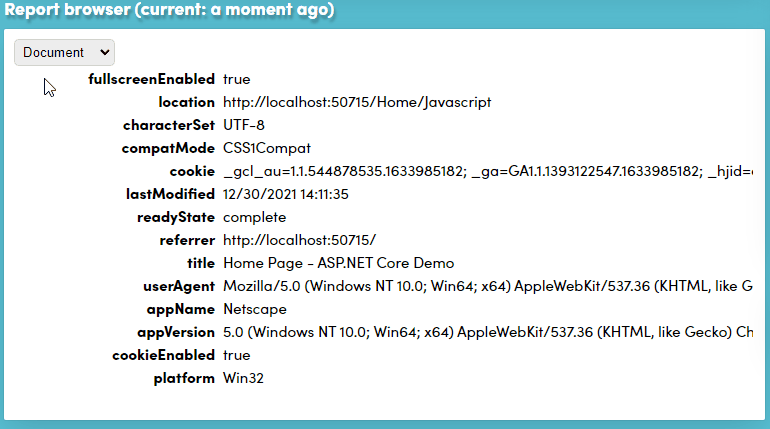Click the characterSet value UTF-8
Viewport: 770px width, 429px height.
244,125
